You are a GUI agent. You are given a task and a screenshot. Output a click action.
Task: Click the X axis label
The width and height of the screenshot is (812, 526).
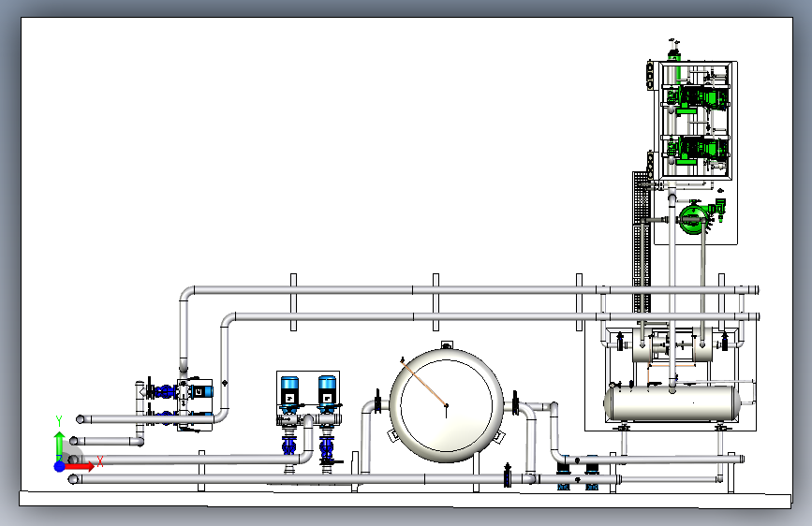click(x=100, y=461)
